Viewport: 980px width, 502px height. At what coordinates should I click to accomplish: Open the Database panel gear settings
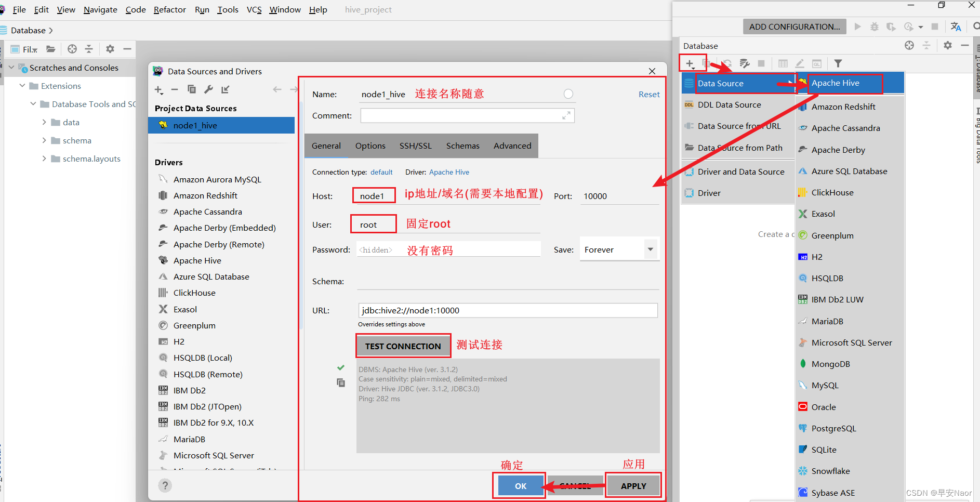pyautogui.click(x=948, y=45)
